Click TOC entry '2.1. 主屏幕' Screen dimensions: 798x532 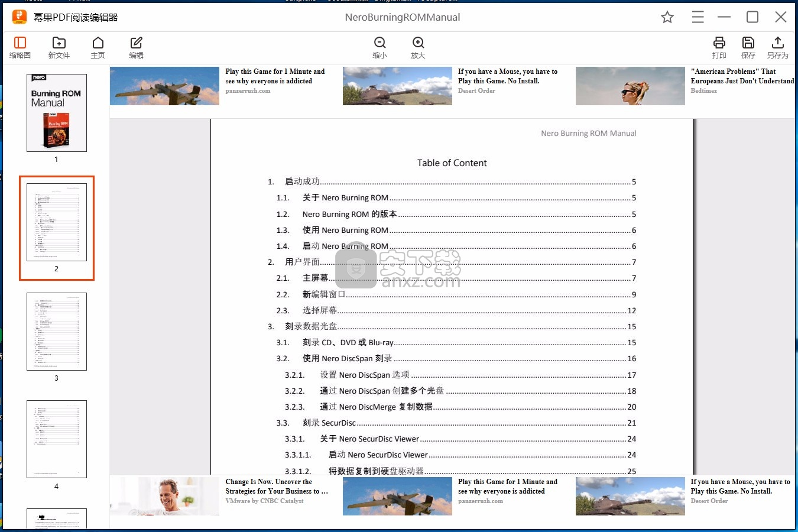click(456, 278)
